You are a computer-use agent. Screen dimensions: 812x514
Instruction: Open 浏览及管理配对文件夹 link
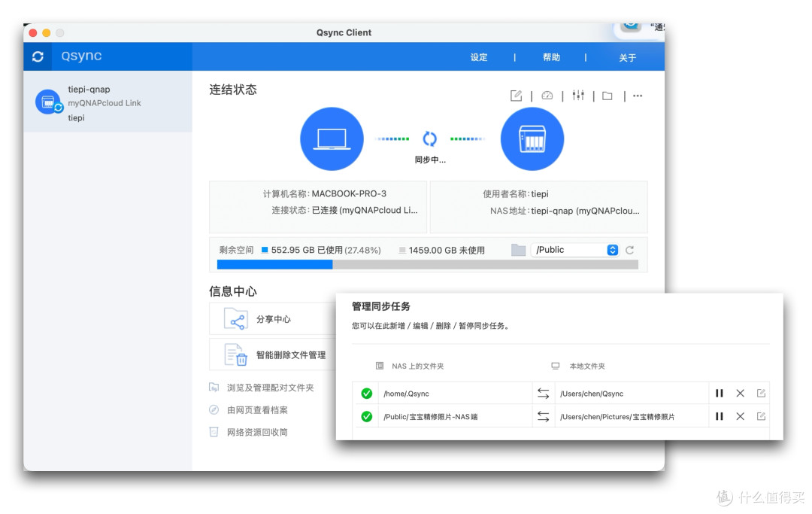(x=270, y=388)
